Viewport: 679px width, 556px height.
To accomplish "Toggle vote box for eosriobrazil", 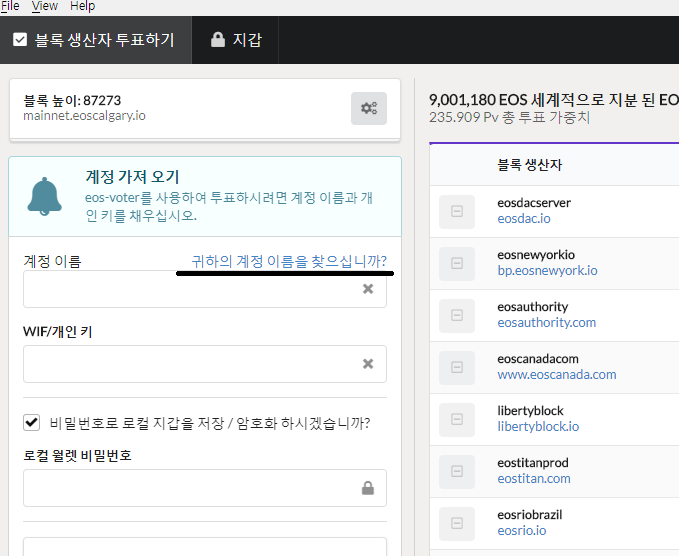I will pyautogui.click(x=457, y=523).
